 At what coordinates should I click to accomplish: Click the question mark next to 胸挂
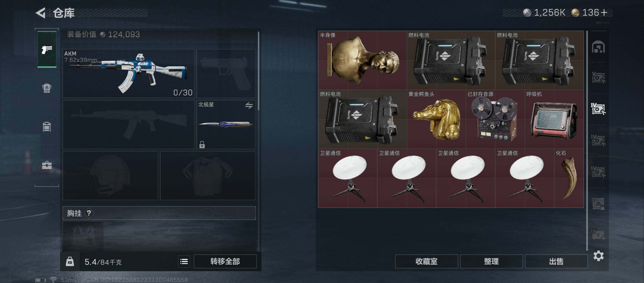click(x=89, y=213)
